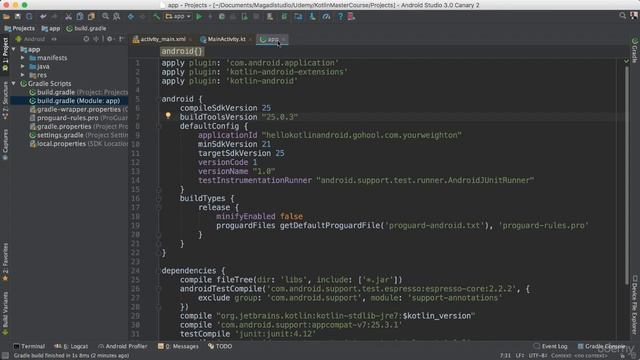
Task: Open the 0: Messages tab
Action: 178,346
